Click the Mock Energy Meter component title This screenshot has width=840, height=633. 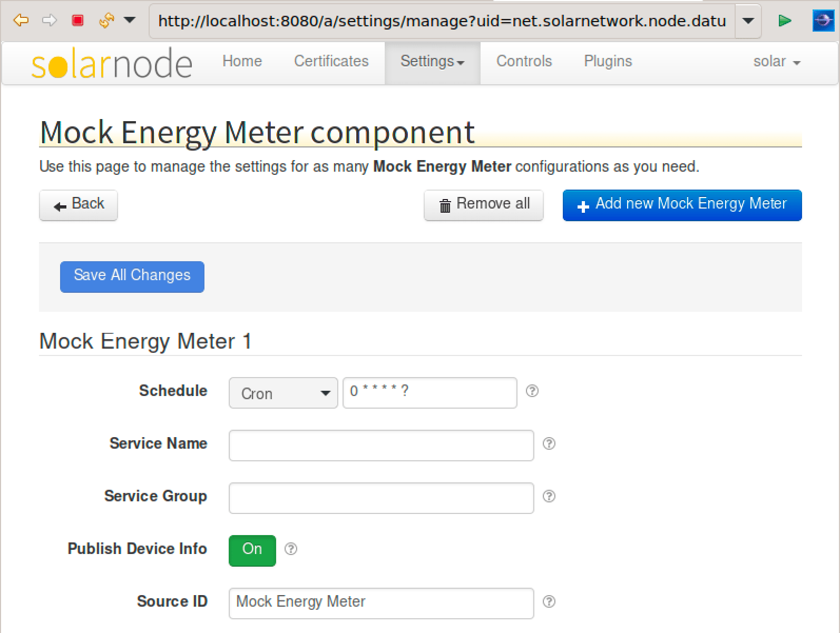coord(257,132)
